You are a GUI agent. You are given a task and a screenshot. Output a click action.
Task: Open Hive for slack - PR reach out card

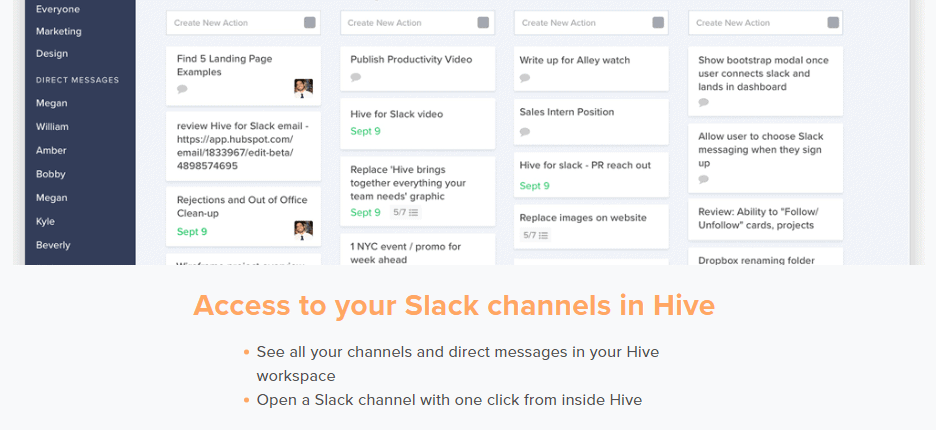click(x=591, y=174)
